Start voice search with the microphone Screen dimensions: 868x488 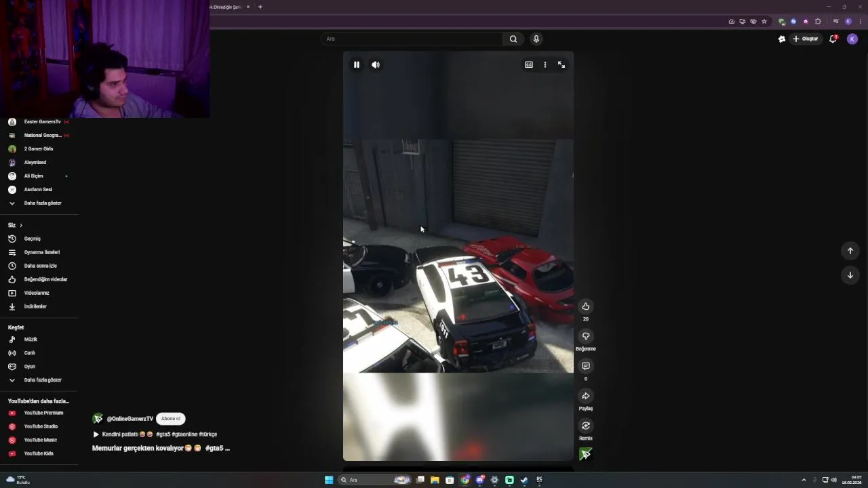click(x=536, y=39)
